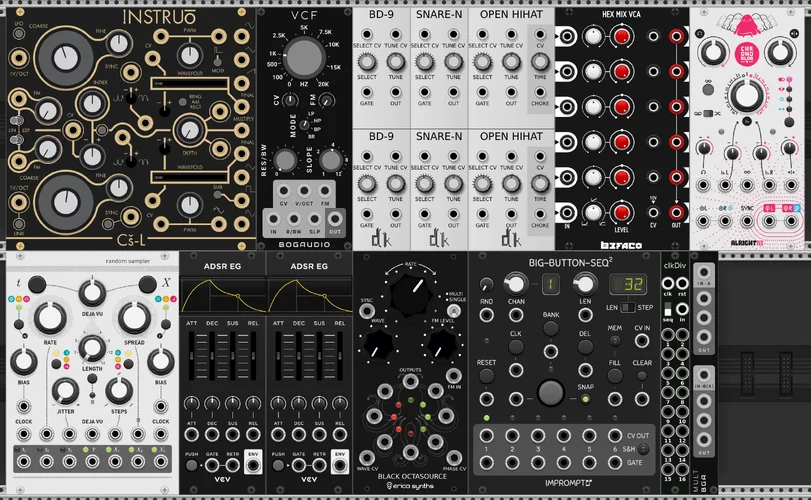Click the V/OCT jack on VCF module
The height and width of the screenshot is (500, 811).
304,191
